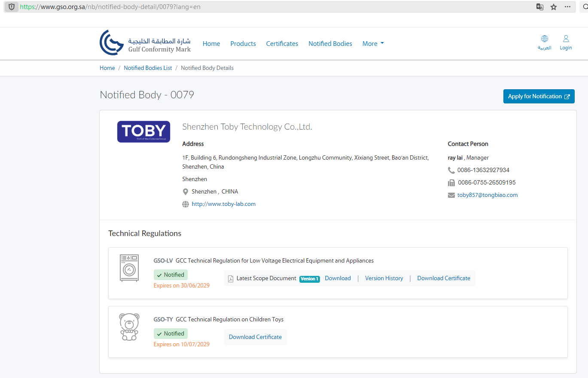Viewport: 588px width, 378px height.
Task: Download Certificate for GSO-TY Children Toys
Action: click(255, 337)
